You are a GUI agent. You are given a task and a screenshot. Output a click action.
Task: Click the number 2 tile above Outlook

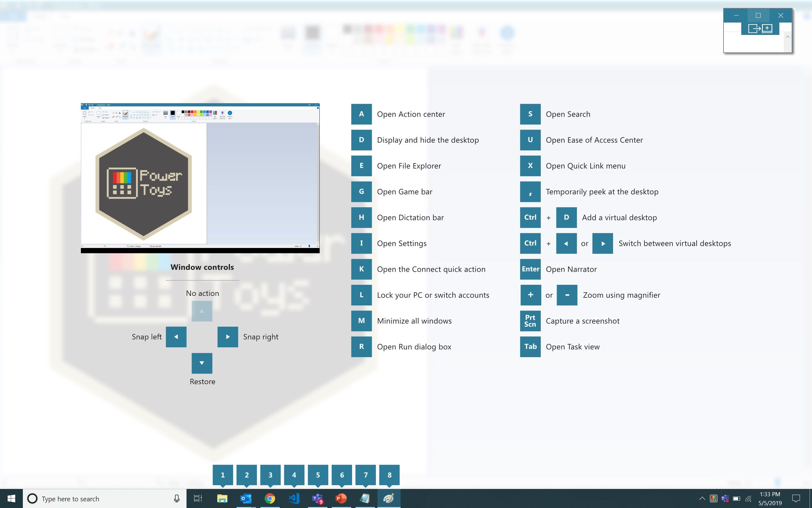click(247, 475)
